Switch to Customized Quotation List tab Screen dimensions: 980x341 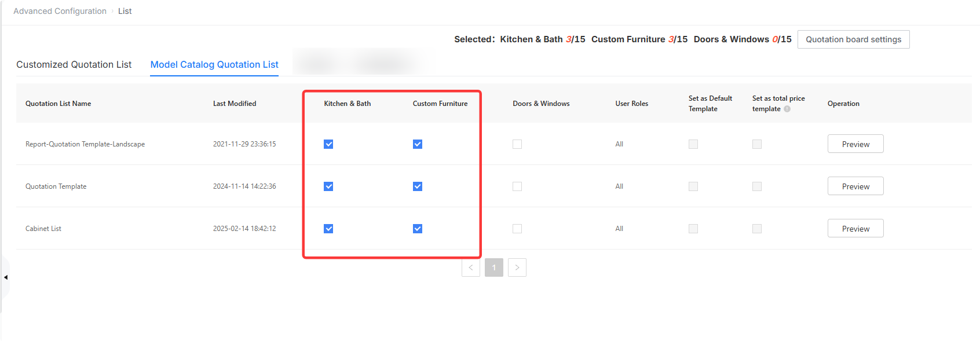coord(74,64)
